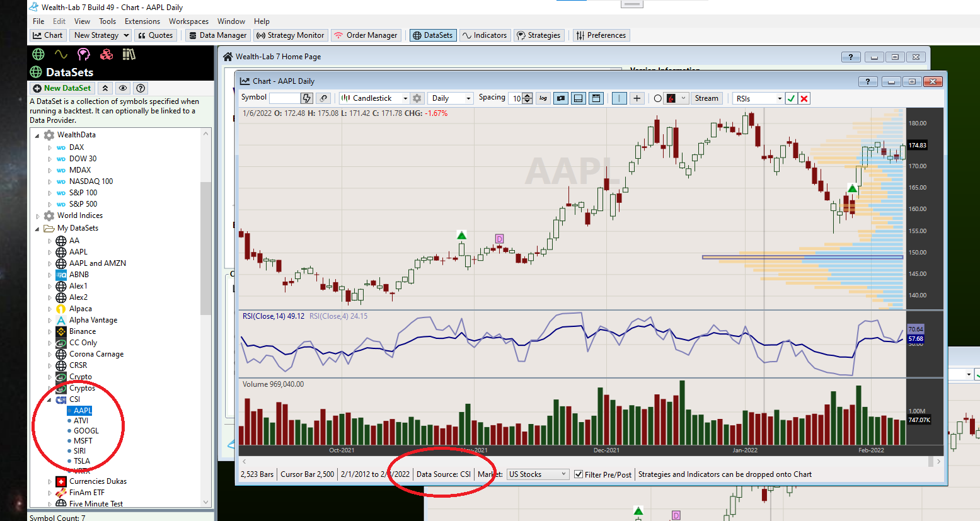980x521 pixels.
Task: Click help button on AAPL chart window
Action: (x=868, y=81)
